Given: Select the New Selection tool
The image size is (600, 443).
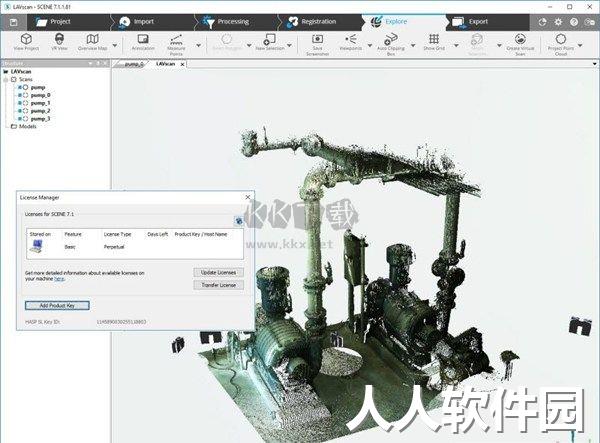Looking at the screenshot, I should click(270, 42).
